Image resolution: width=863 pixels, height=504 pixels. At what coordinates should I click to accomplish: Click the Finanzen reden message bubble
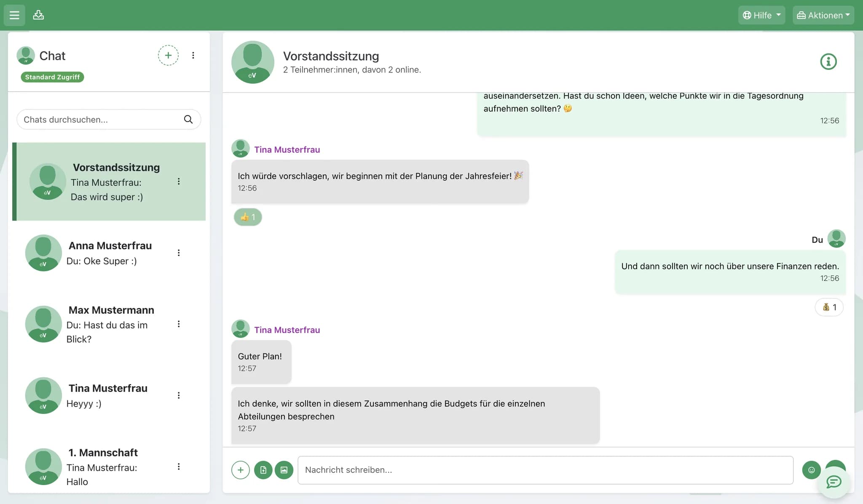click(730, 272)
